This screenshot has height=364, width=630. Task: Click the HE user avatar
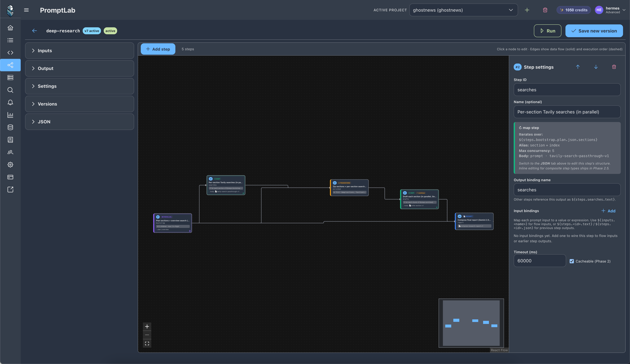(x=599, y=10)
